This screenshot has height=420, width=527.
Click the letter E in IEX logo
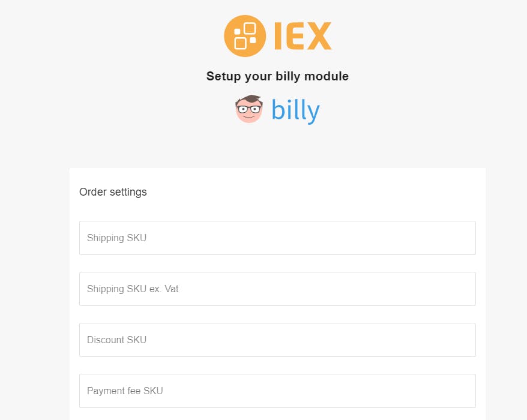[x=295, y=36]
